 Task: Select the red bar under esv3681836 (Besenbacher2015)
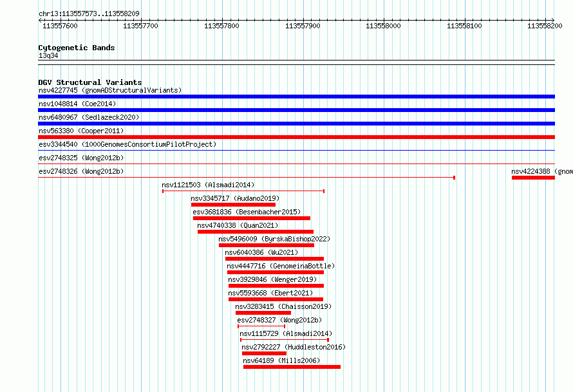[252, 218]
